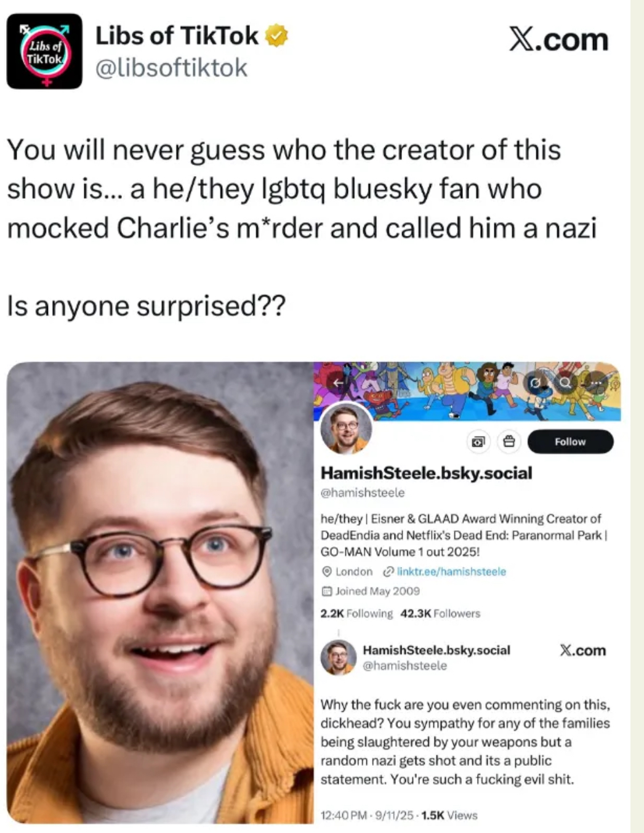Open the search icon on the profile banner

click(565, 383)
